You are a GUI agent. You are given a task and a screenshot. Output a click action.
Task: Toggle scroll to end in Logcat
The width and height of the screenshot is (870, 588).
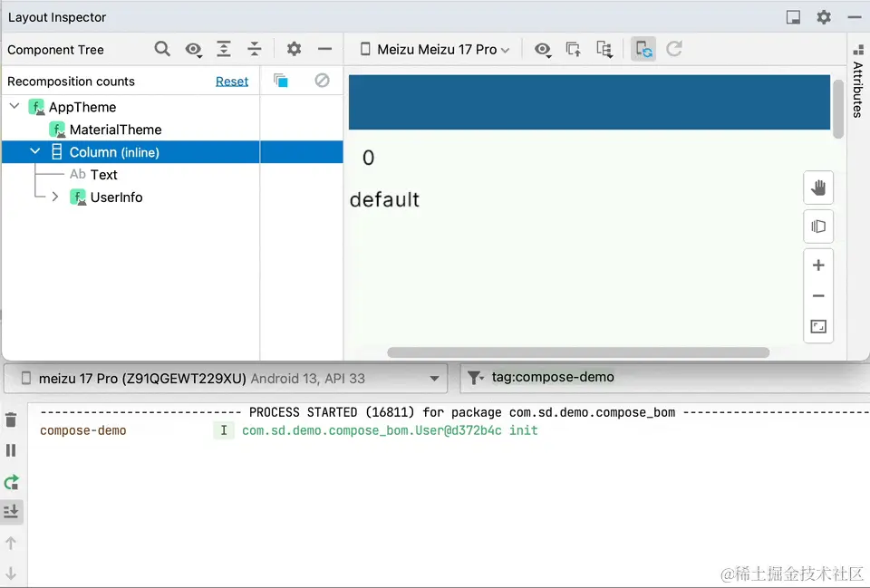[x=11, y=512]
